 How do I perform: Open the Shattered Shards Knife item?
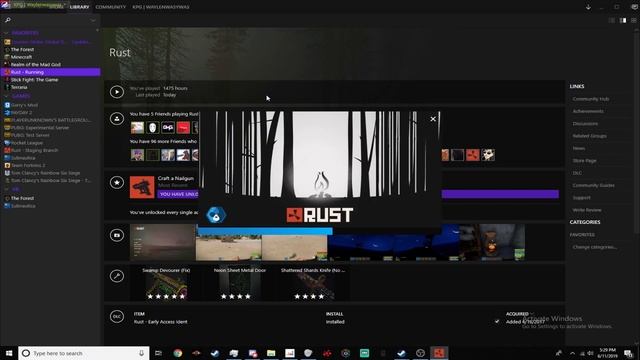313,283
